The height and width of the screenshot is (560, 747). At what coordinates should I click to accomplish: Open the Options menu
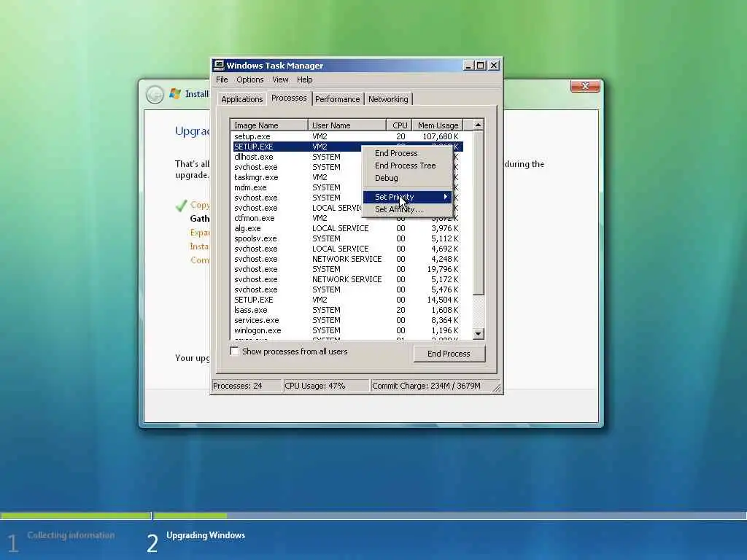250,79
